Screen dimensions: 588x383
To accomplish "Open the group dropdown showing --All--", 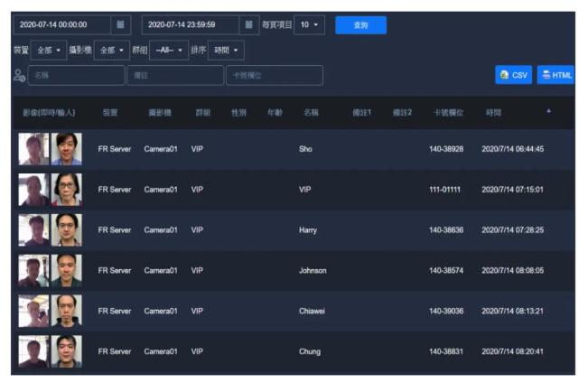I will pyautogui.click(x=168, y=51).
